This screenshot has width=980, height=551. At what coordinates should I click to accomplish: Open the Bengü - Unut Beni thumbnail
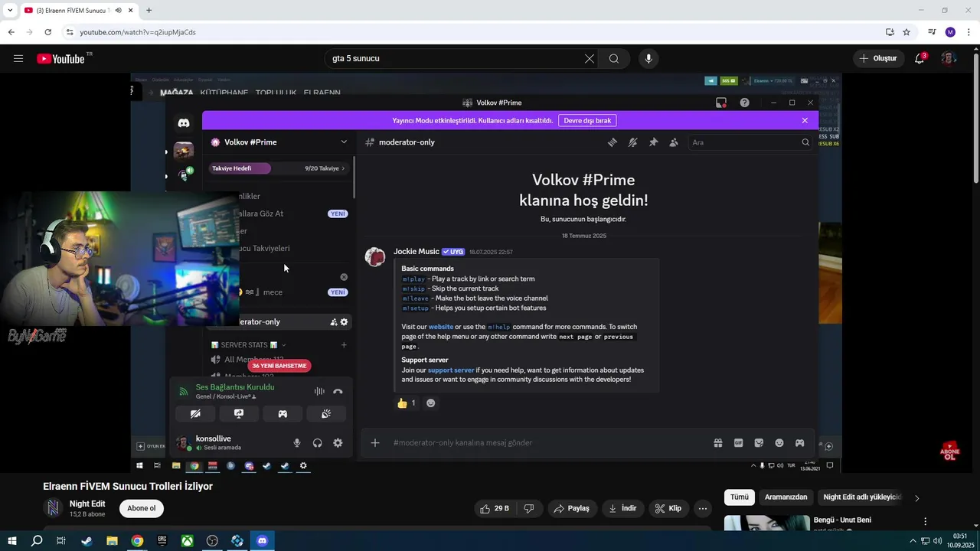767,523
